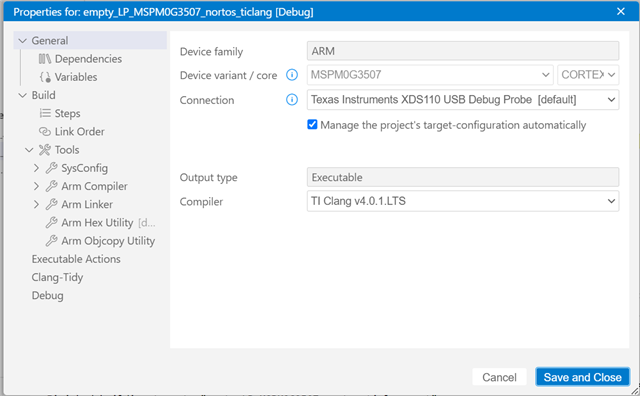Open the CORTEX core dropdown
Screen dimensions: 640x396
coord(588,75)
